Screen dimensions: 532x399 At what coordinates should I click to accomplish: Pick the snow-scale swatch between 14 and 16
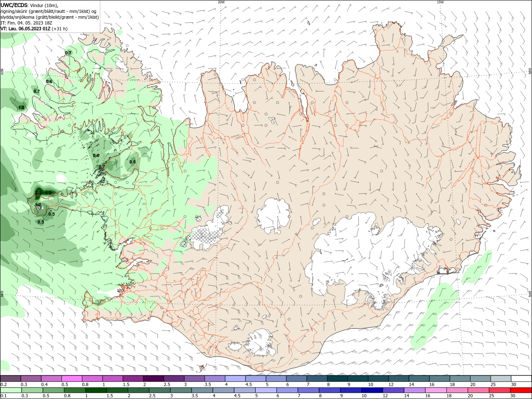[419, 379]
